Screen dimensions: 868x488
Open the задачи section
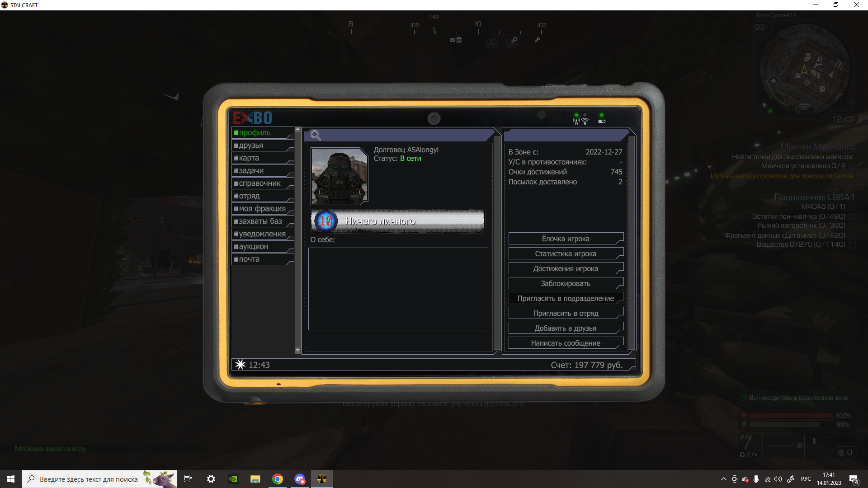(x=263, y=170)
